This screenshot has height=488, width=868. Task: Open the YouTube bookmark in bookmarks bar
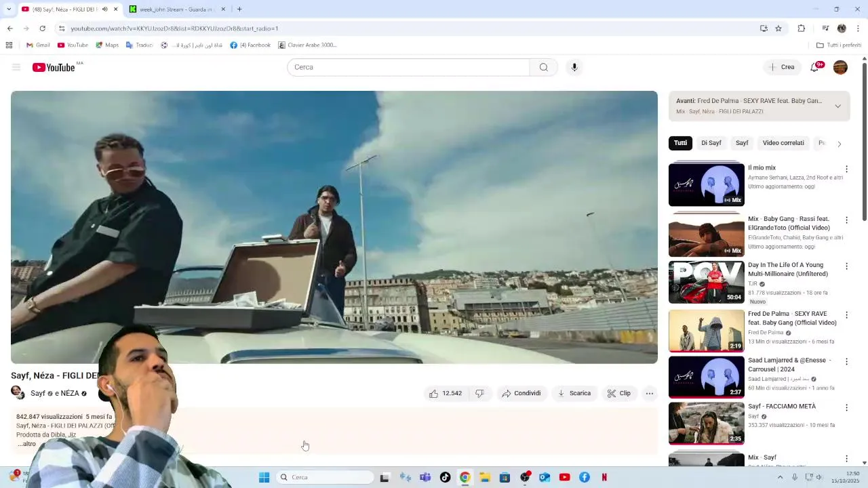point(73,45)
